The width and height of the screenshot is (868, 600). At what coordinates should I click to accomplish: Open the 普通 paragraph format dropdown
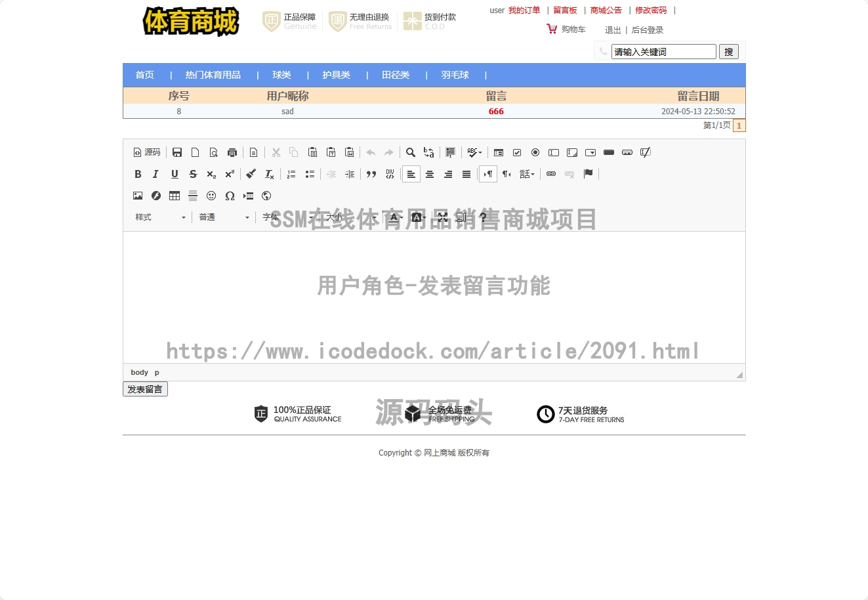[224, 217]
